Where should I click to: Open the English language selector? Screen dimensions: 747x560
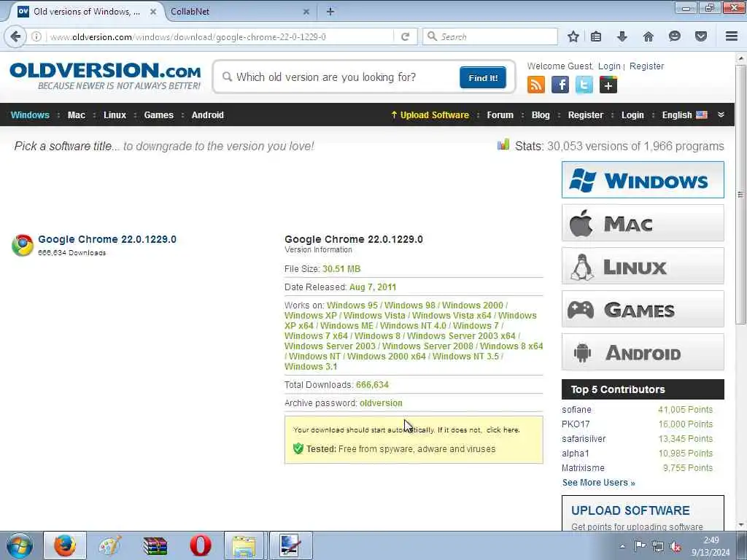684,114
